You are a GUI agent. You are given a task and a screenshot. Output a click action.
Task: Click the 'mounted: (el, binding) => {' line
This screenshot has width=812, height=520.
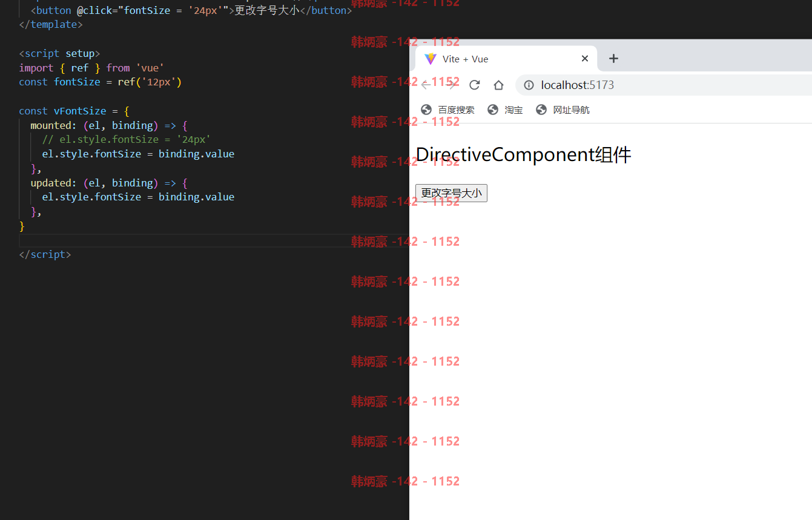coord(109,125)
